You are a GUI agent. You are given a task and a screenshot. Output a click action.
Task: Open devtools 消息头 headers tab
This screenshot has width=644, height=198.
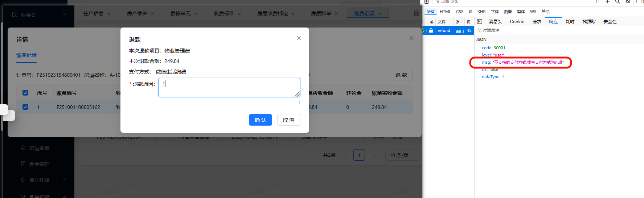495,22
